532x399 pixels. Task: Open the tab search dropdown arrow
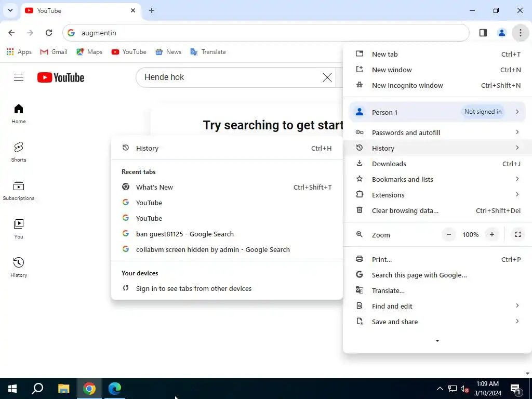point(10,10)
